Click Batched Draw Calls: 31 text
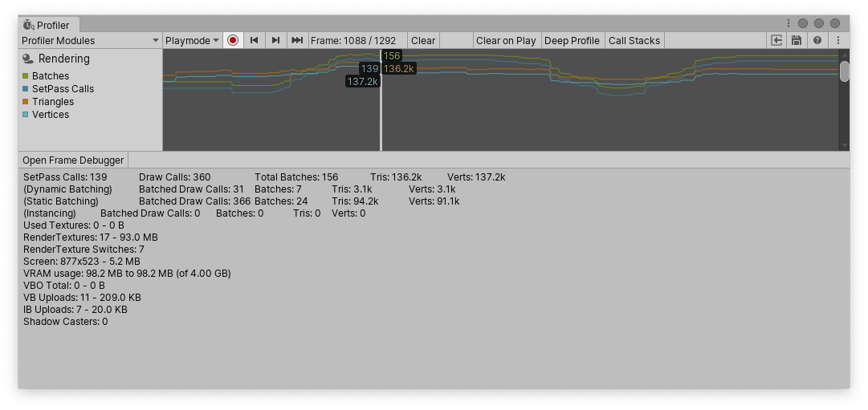The image size is (868, 410). click(x=192, y=189)
